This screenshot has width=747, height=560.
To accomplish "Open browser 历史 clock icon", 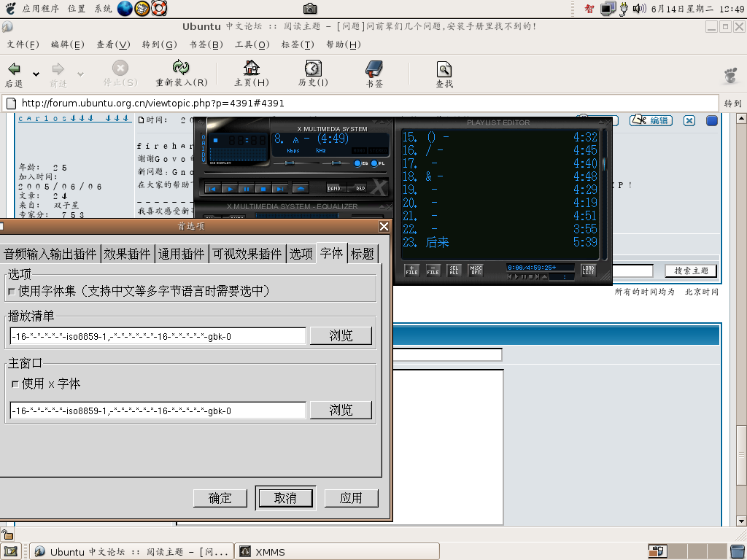I will (x=313, y=68).
